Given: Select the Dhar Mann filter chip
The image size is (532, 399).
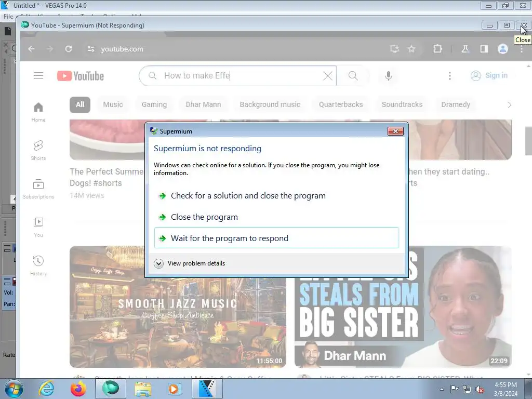Looking at the screenshot, I should [x=203, y=104].
